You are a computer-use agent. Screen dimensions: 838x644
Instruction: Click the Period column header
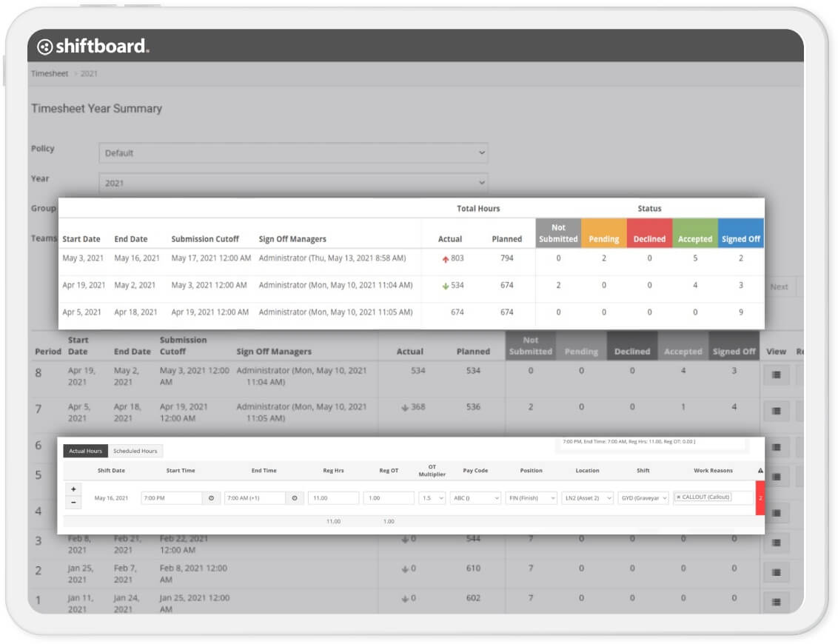(x=48, y=352)
